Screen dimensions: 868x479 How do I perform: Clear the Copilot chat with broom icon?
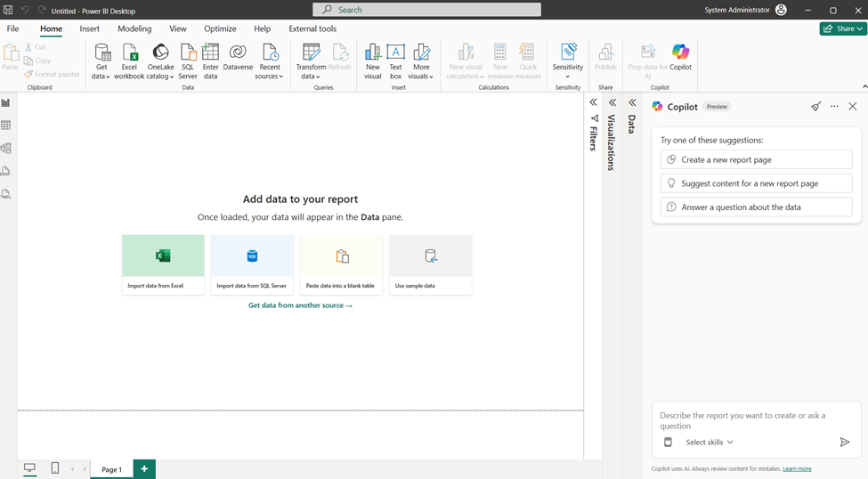pos(816,106)
